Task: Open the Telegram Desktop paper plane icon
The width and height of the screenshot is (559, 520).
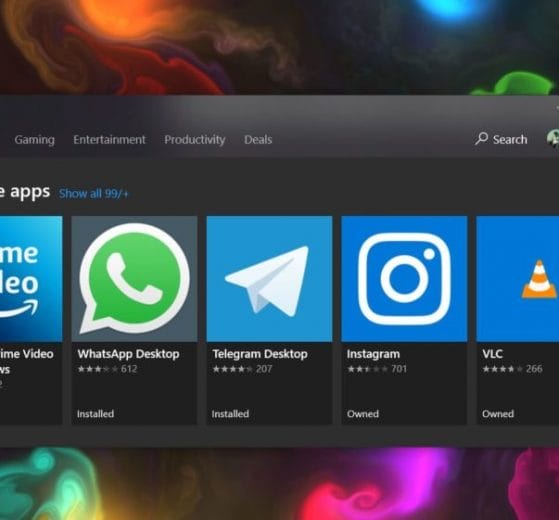Action: pyautogui.click(x=269, y=279)
